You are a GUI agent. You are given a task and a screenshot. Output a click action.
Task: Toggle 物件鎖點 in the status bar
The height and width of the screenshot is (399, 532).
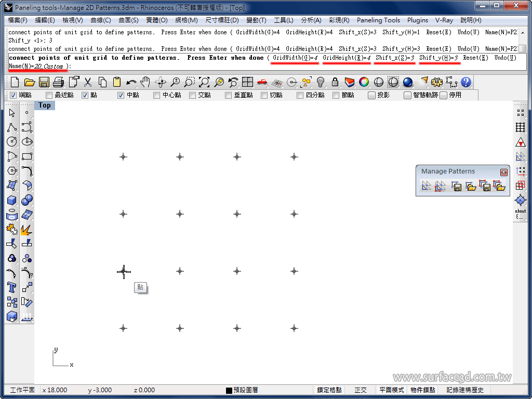(423, 390)
